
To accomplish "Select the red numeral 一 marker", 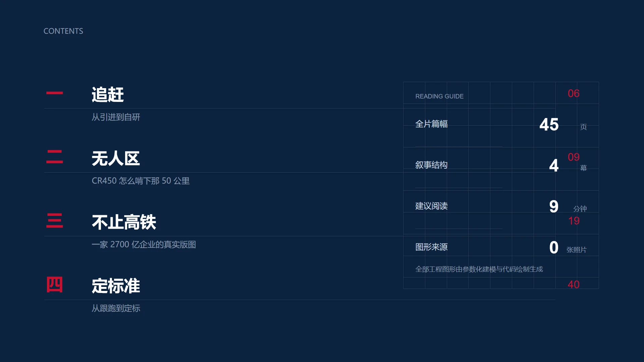I will [54, 93].
